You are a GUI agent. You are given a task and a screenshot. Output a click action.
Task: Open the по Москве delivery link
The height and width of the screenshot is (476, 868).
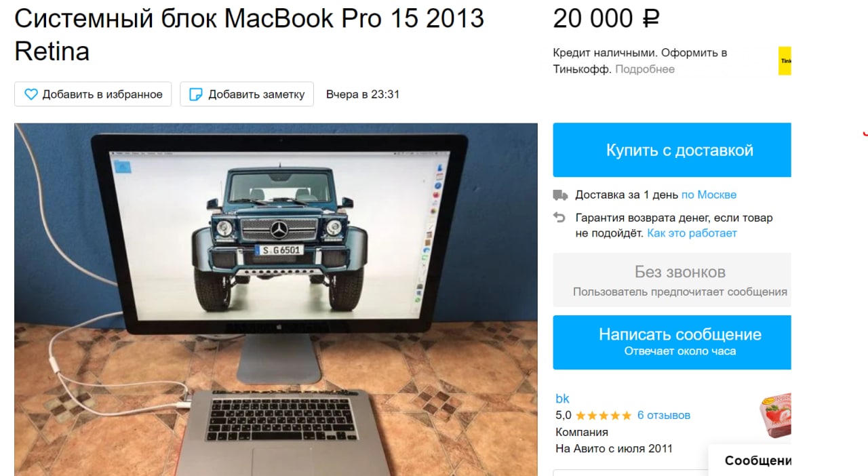pos(709,195)
